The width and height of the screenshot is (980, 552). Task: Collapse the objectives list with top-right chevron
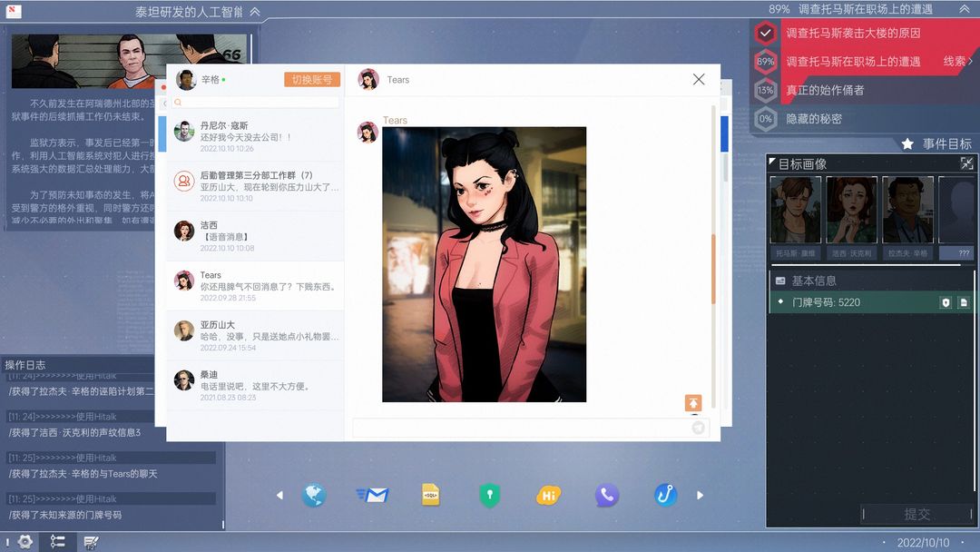965,9
